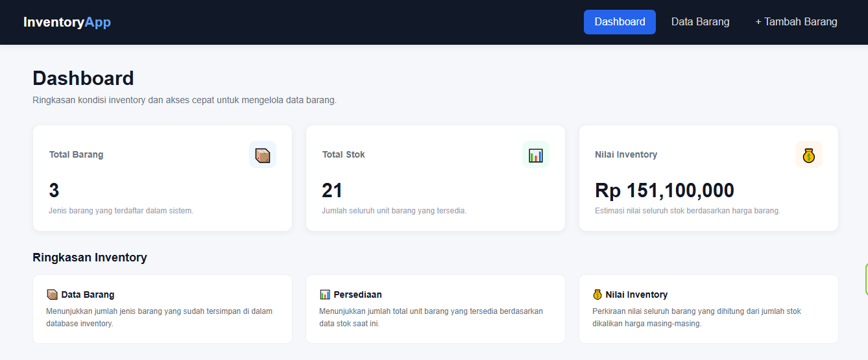868x360 pixels.
Task: Click the 'Jenis barang yang terdaftar dalam sistem' text
Action: (121, 211)
